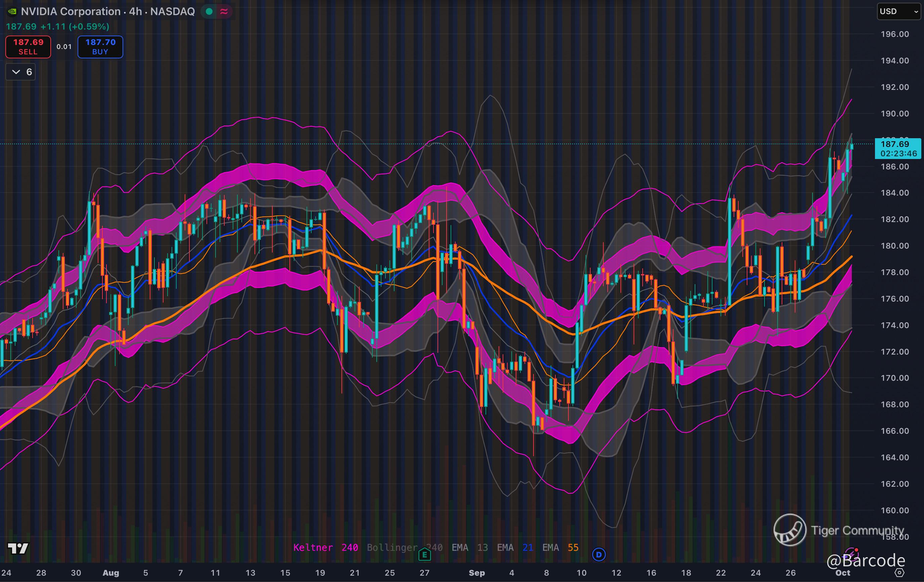Click the Keltner 240 legend label
This screenshot has height=582, width=924.
[325, 547]
